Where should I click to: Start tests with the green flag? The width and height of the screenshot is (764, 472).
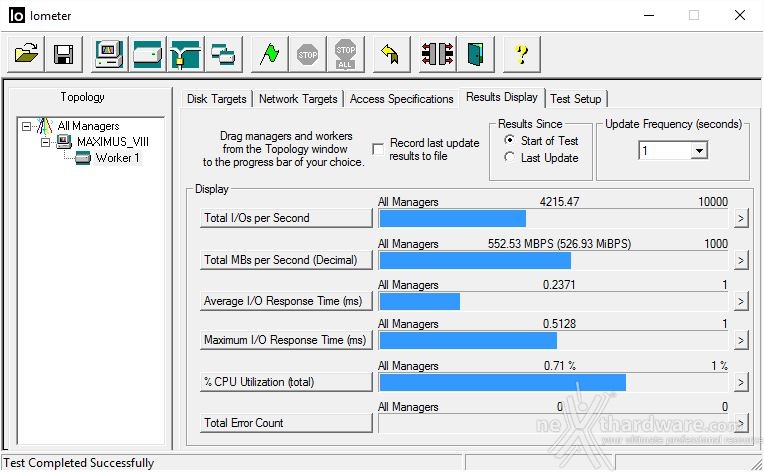(269, 54)
